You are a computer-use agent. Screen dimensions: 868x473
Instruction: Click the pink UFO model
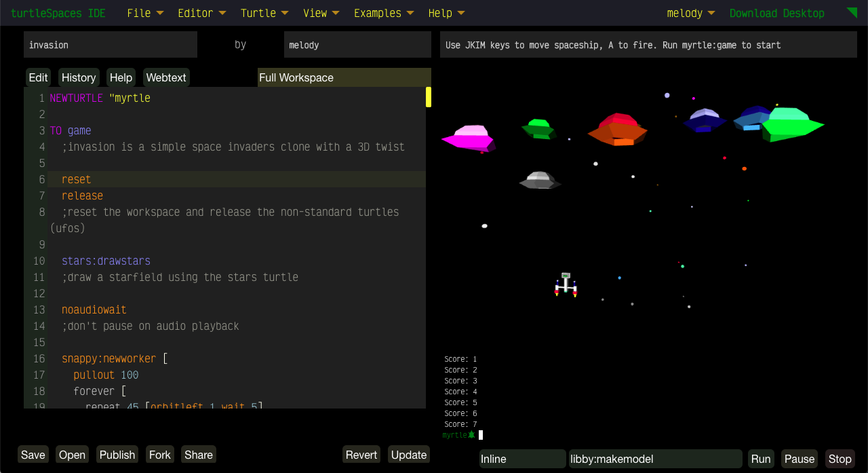click(x=469, y=138)
